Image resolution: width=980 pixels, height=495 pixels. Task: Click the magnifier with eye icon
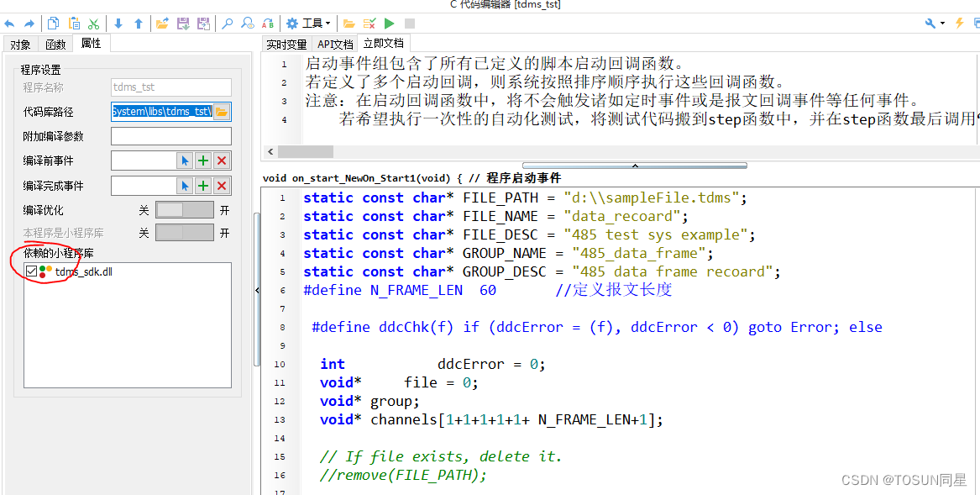(x=248, y=24)
